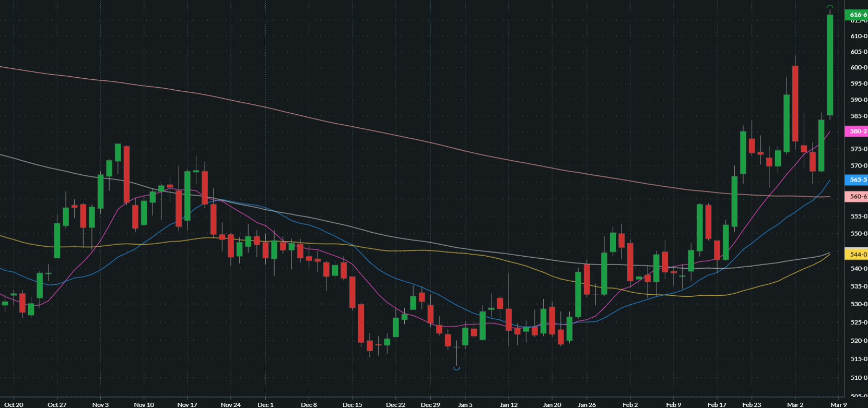
Task: Click the Dec 15 date on time axis
Action: tap(352, 404)
